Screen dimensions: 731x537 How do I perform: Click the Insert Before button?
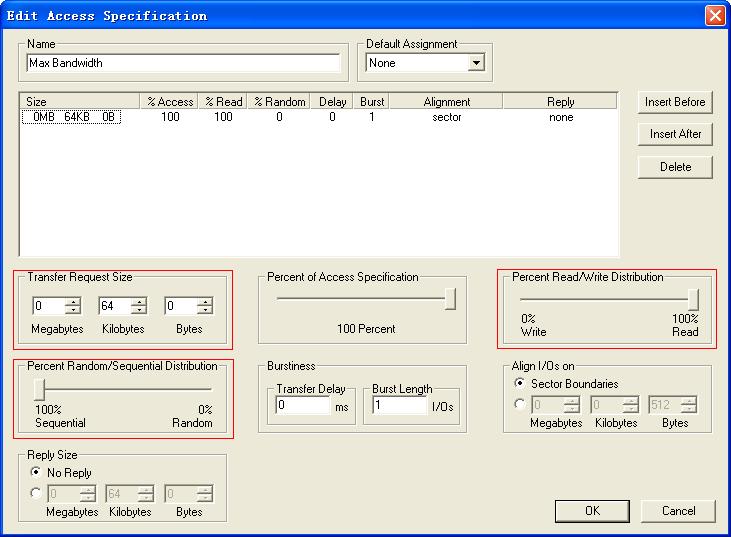click(675, 102)
